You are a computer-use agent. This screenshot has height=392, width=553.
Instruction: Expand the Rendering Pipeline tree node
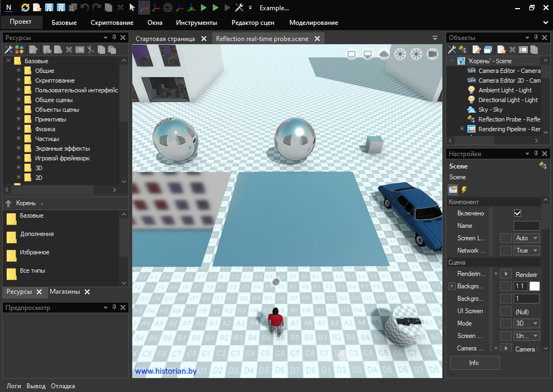pos(462,129)
